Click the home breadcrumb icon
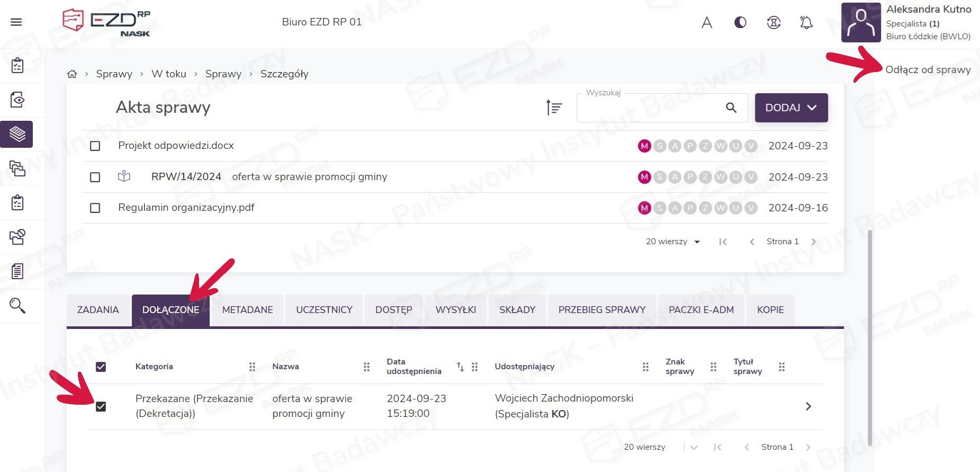Screen dimensions: 980x472 click(x=72, y=74)
